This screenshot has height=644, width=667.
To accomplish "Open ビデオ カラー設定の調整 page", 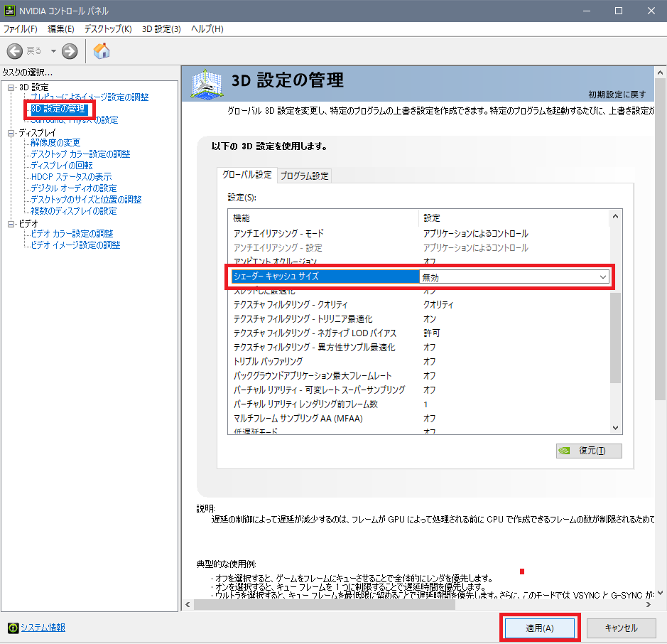I will (x=72, y=234).
